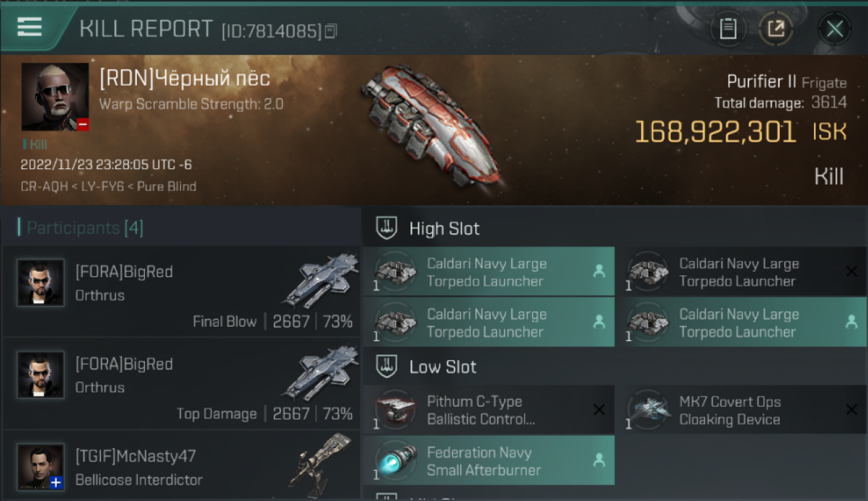Select the Pithum C-Type Ballistic Control item
Screen dimensions: 868x501
click(x=489, y=409)
